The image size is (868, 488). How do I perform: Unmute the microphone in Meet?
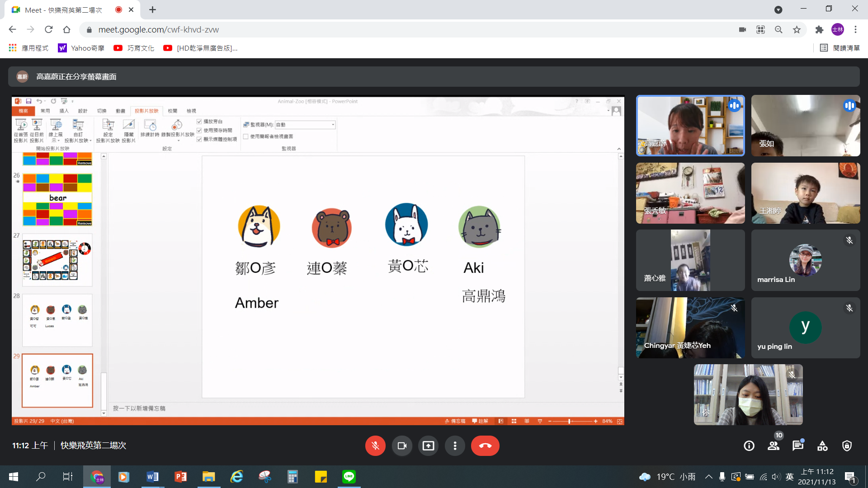coord(375,446)
